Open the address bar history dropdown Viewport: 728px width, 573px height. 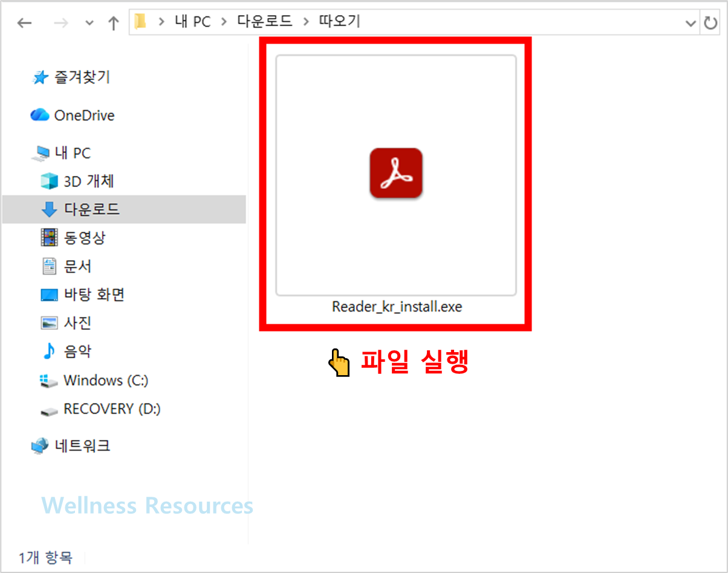(691, 23)
